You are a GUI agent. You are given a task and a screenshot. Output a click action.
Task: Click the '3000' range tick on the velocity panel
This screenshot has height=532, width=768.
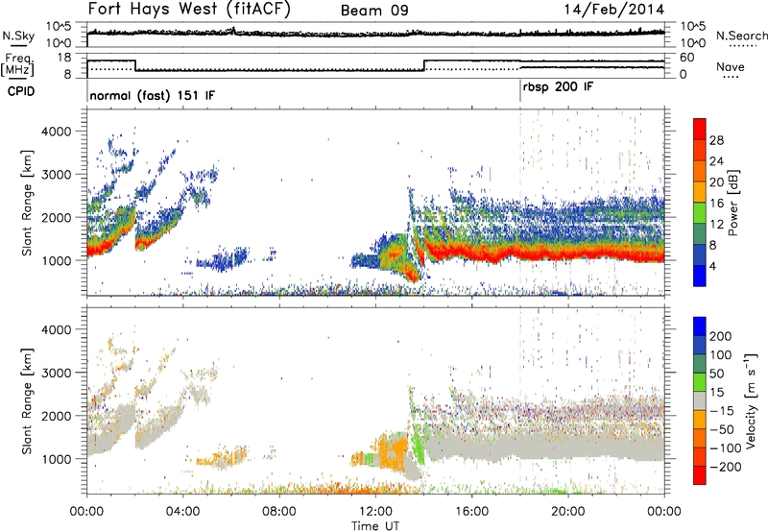[x=56, y=373]
